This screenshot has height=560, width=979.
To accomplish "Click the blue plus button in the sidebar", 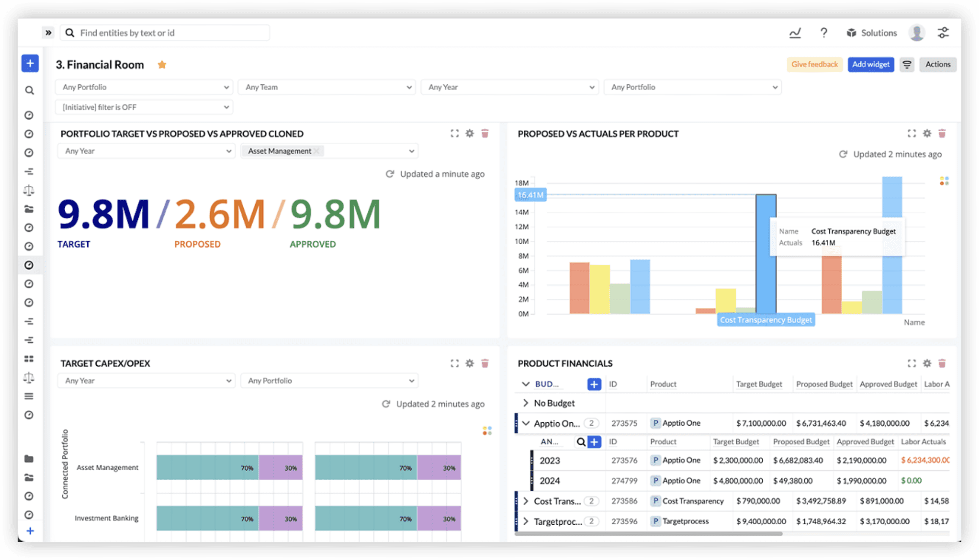I will coord(30,63).
